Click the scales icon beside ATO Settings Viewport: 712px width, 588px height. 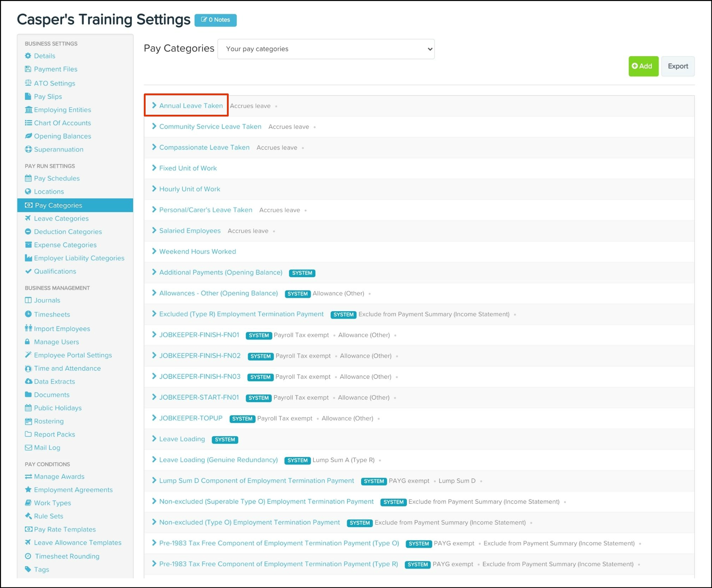click(28, 83)
